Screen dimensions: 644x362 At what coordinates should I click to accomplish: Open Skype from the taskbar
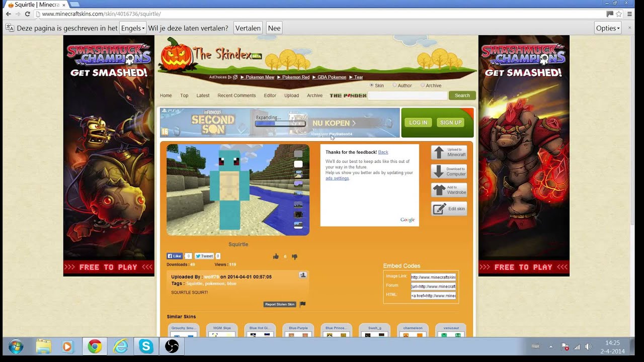(146, 346)
